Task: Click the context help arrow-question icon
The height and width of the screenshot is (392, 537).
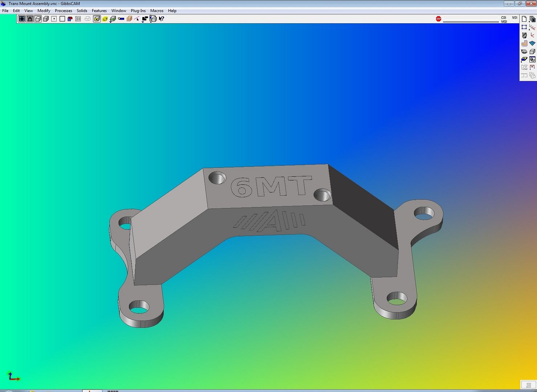Action: coord(162,19)
